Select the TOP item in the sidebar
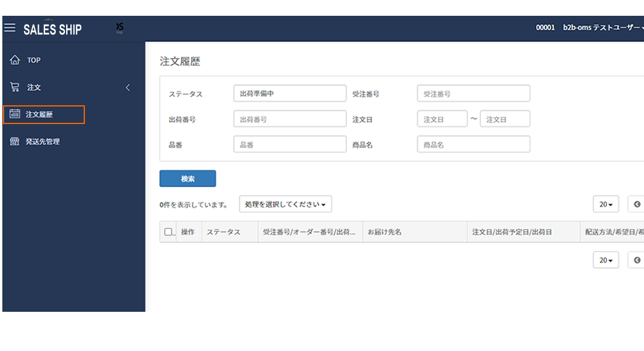 (33, 59)
